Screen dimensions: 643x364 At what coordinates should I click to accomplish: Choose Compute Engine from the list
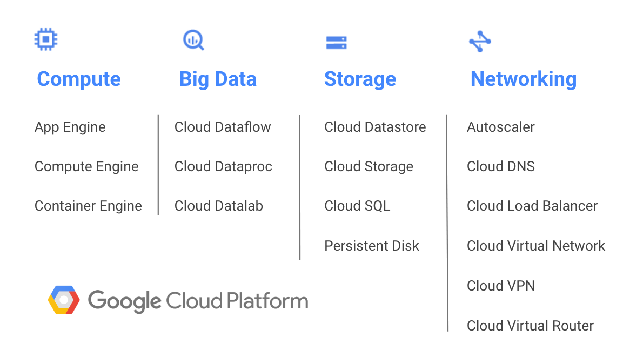[x=86, y=167]
